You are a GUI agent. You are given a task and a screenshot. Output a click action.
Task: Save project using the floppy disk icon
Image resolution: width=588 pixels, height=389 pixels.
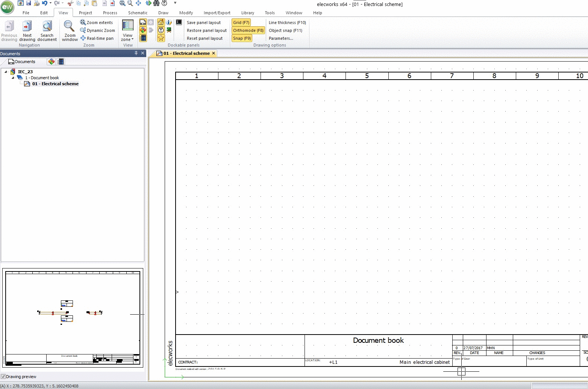[x=29, y=3]
